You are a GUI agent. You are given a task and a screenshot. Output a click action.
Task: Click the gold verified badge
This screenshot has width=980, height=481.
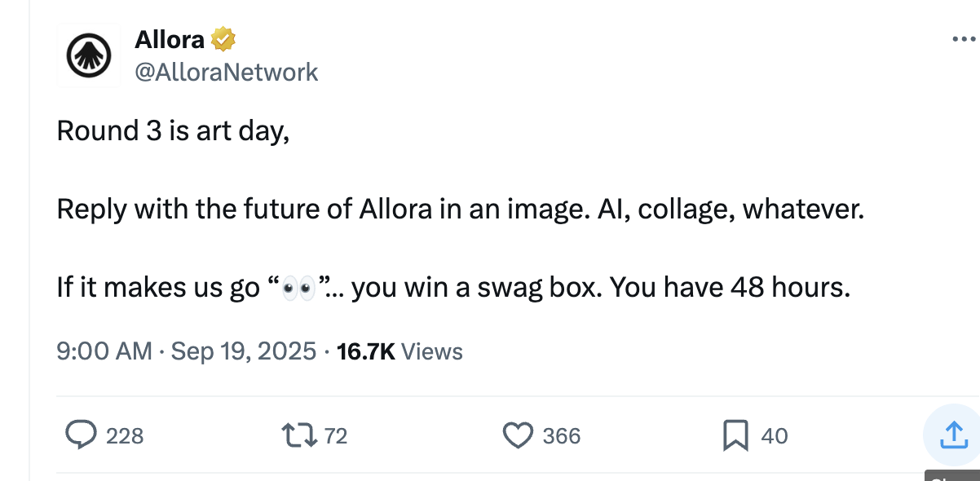click(223, 38)
